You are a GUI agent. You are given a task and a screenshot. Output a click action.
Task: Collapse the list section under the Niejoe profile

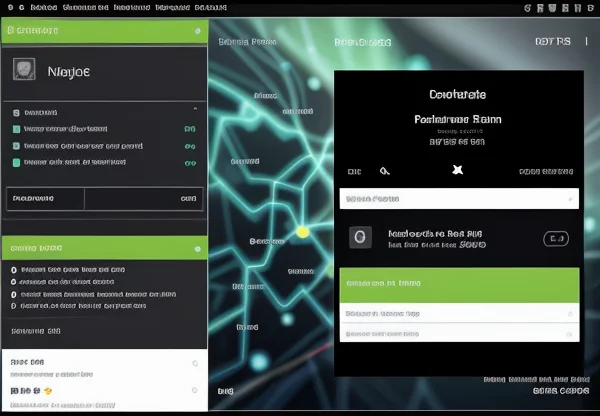point(196,109)
